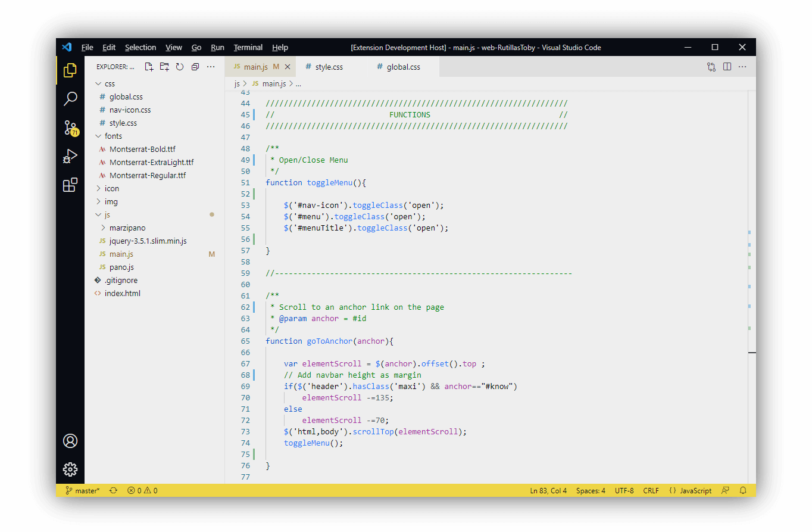Screen dimensions: 812x532
Task: Change encoding via UTF-8
Action: [624, 491]
